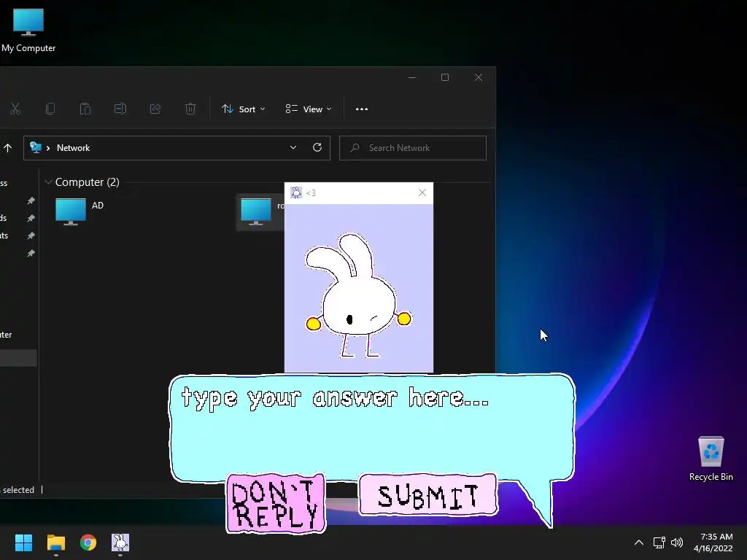This screenshot has height=560, width=747.
Task: Open the View dropdown menu
Action: pyautogui.click(x=309, y=109)
